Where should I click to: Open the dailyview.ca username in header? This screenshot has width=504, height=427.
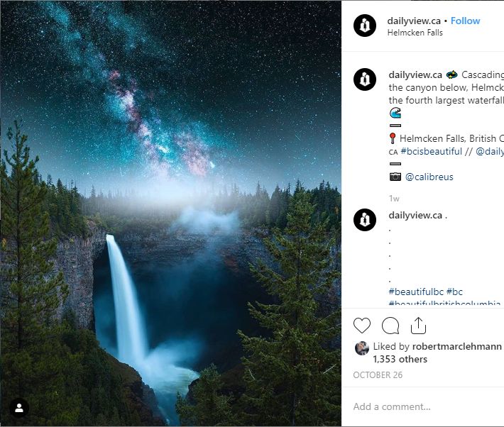click(414, 21)
